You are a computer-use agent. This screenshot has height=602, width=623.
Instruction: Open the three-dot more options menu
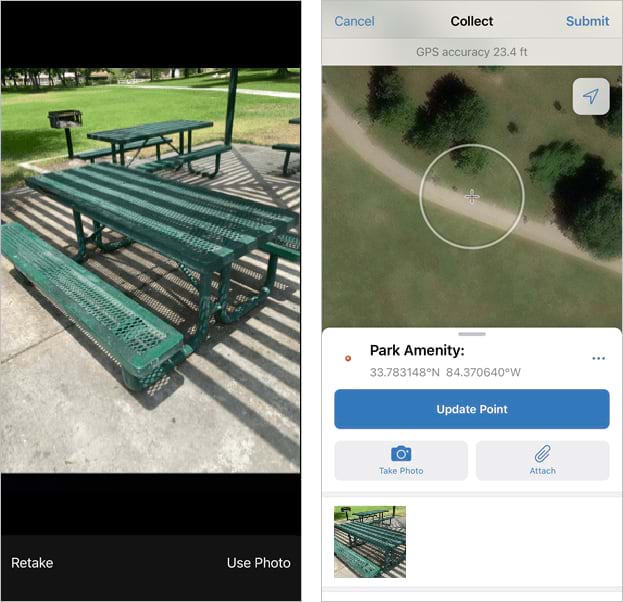pyautogui.click(x=598, y=358)
